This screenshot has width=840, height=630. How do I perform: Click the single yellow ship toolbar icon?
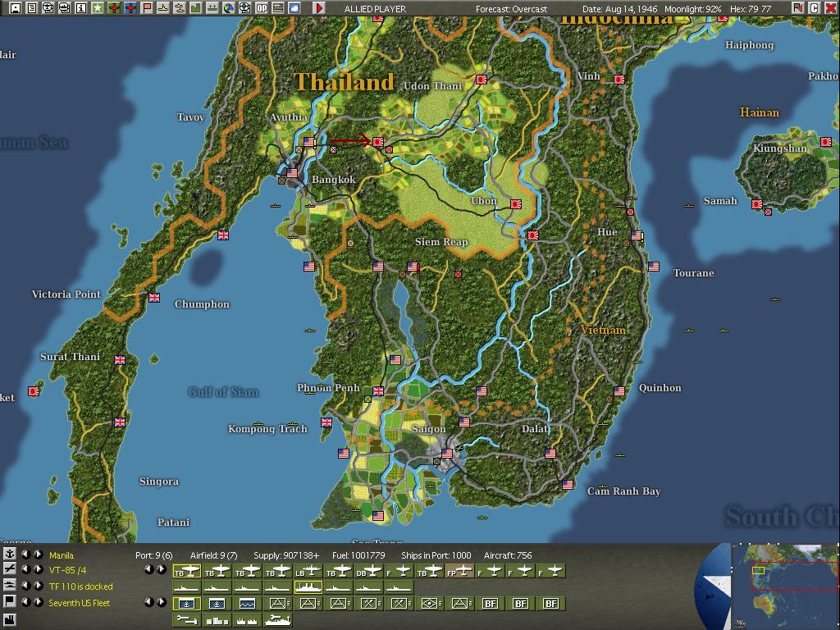163,8
